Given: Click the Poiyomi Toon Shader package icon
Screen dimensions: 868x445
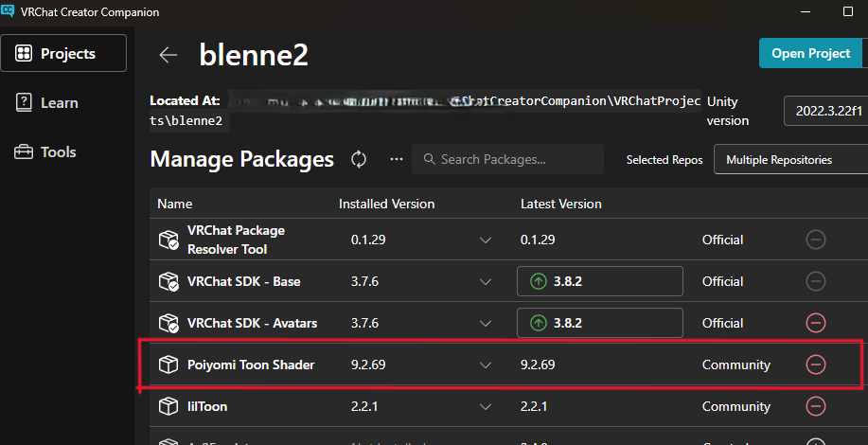Looking at the screenshot, I should click(x=168, y=365).
